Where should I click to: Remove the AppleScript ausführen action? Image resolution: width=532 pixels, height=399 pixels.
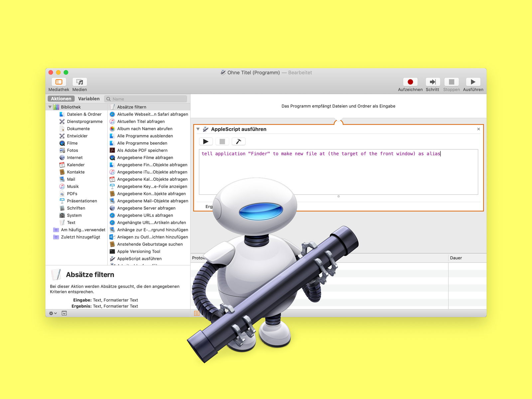478,129
